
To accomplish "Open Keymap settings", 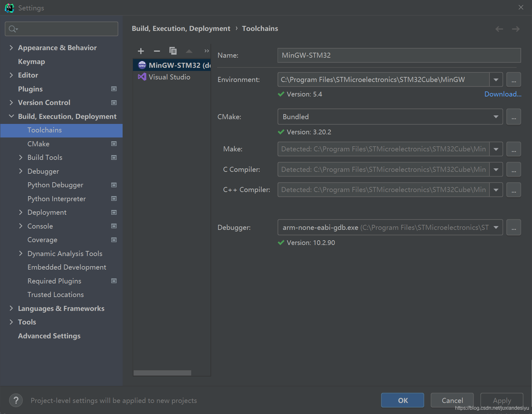I will [32, 61].
